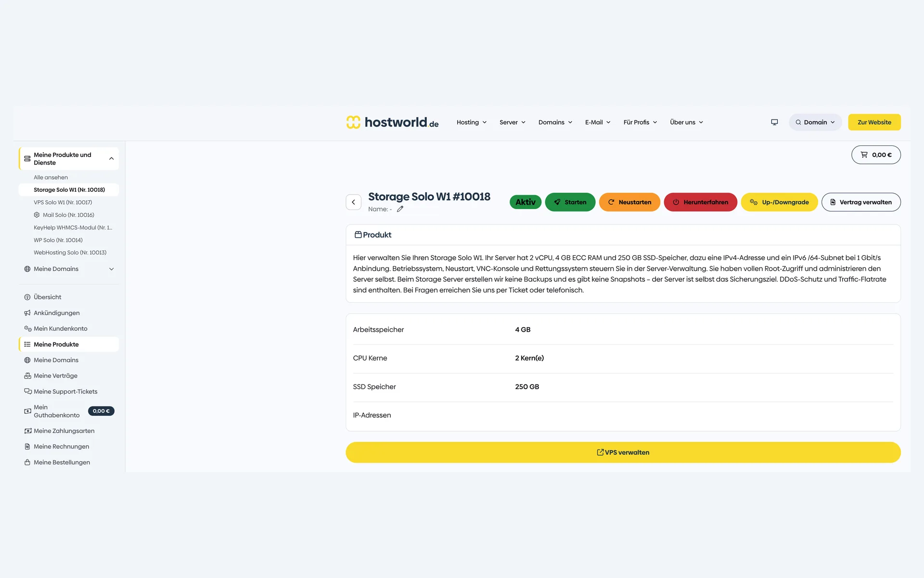This screenshot has height=578, width=924.
Task: Open VPS Solo W1 (Nr. 10017)
Action: point(63,202)
